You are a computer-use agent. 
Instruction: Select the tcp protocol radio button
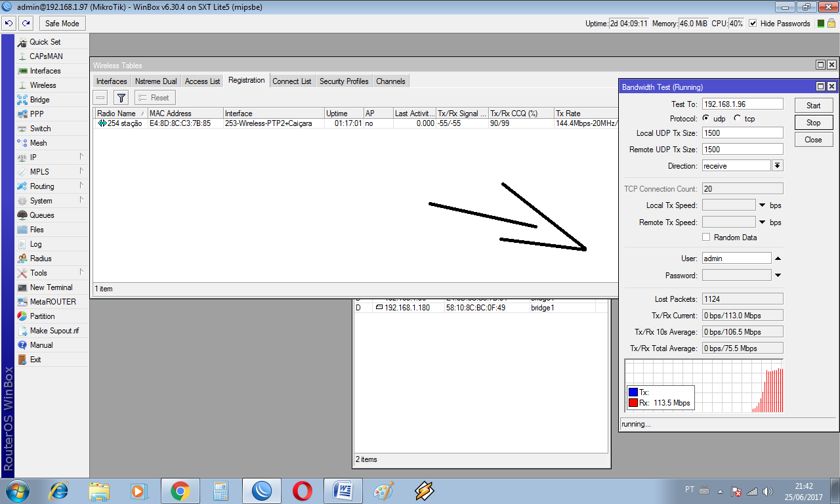(x=738, y=118)
